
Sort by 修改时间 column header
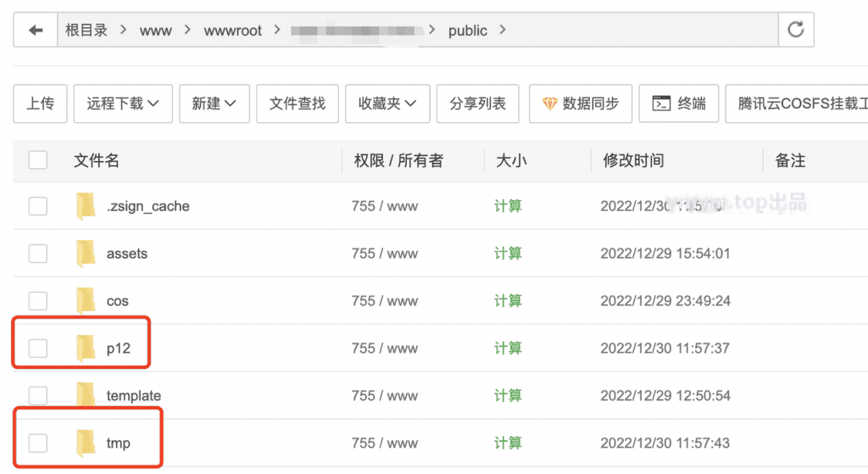pyautogui.click(x=633, y=160)
